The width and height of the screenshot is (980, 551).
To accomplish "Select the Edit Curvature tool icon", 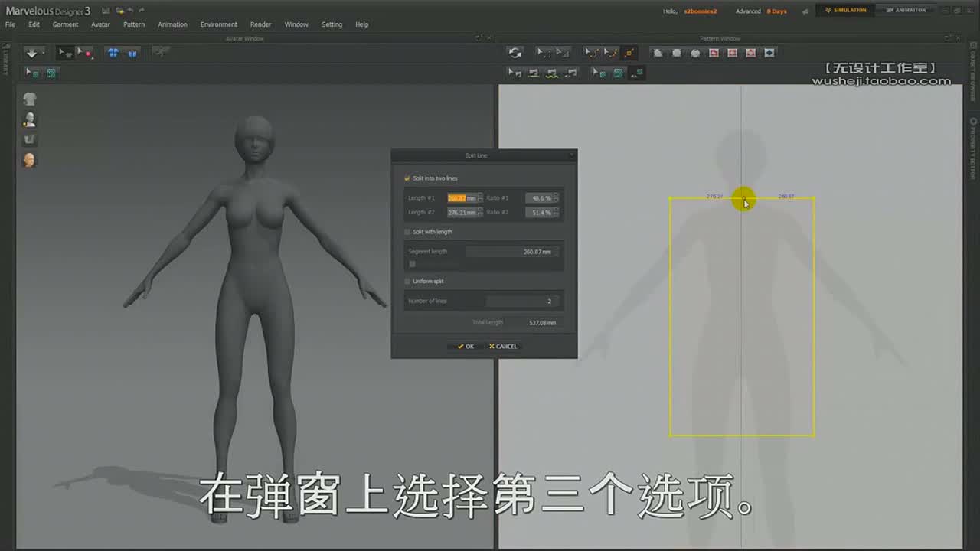I will [592, 53].
